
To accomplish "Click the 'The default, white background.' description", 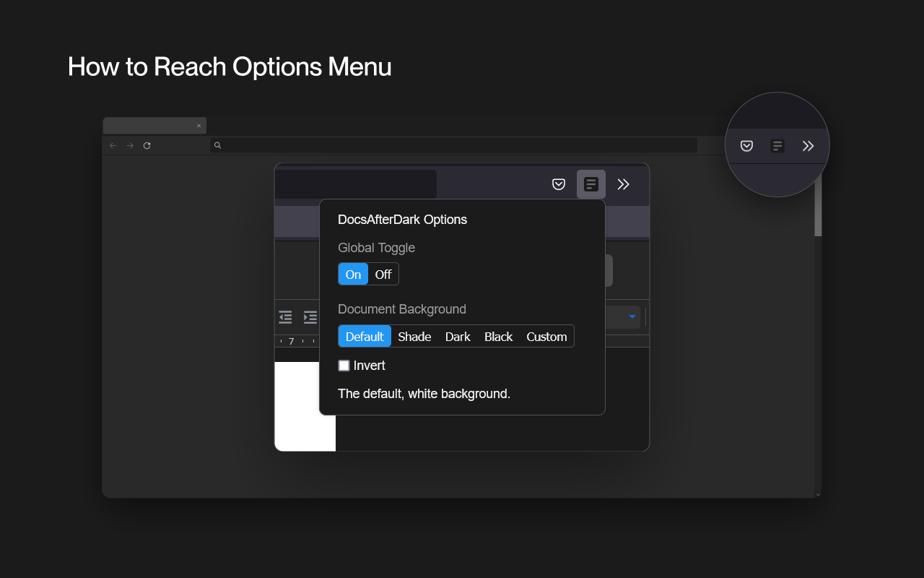I will (424, 394).
